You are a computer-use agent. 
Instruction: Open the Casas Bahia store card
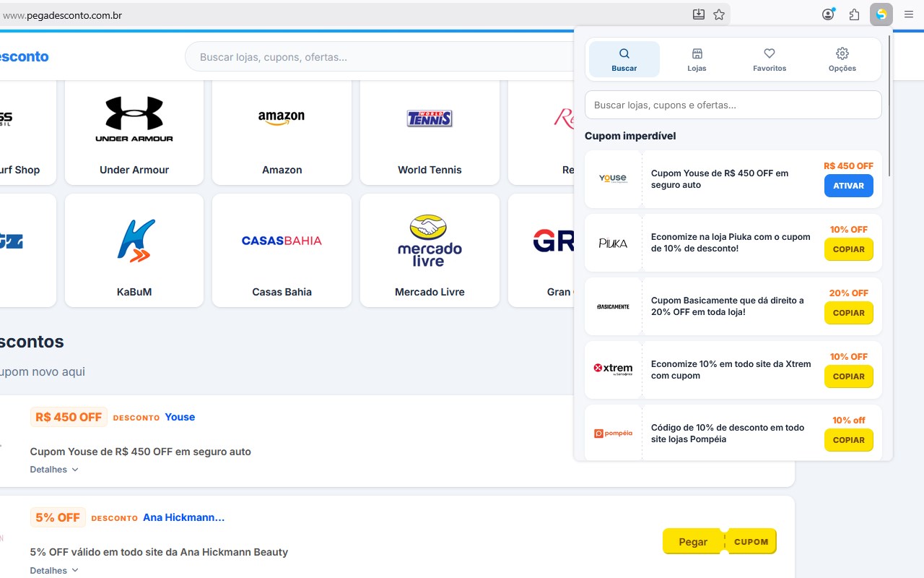pos(282,250)
